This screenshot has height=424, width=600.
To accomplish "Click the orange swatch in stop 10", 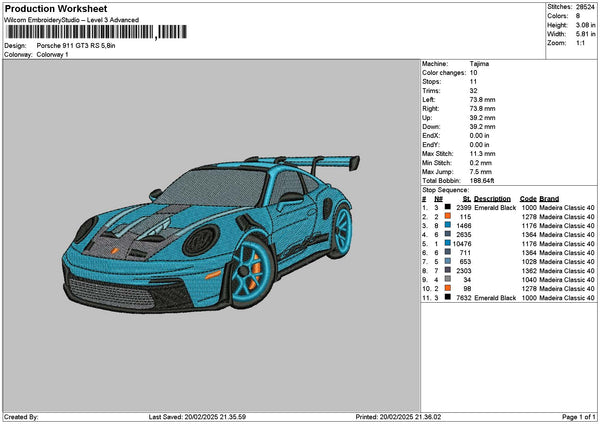I will (x=447, y=288).
